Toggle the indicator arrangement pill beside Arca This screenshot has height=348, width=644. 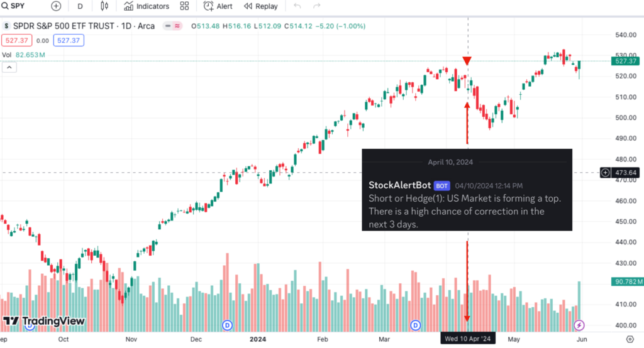pyautogui.click(x=172, y=26)
